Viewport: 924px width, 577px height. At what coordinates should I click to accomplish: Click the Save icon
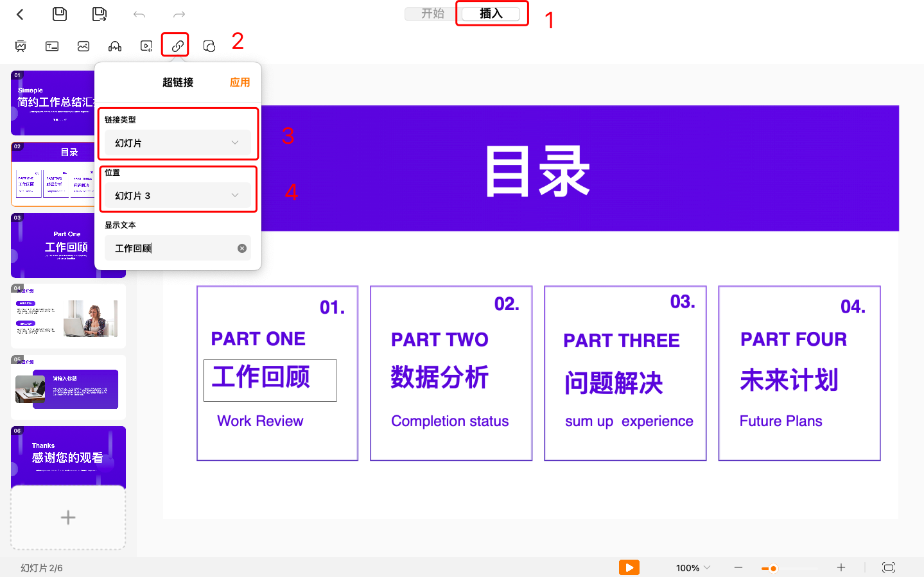coord(59,13)
